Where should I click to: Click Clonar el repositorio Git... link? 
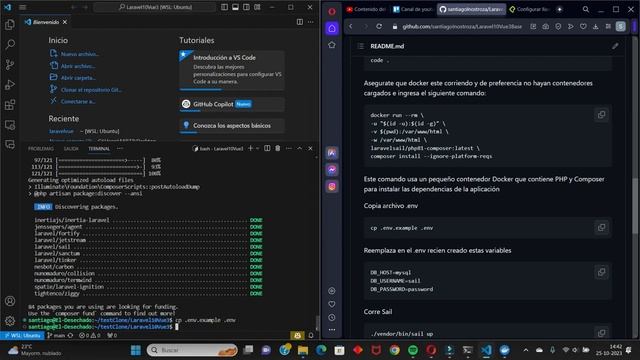(91, 90)
